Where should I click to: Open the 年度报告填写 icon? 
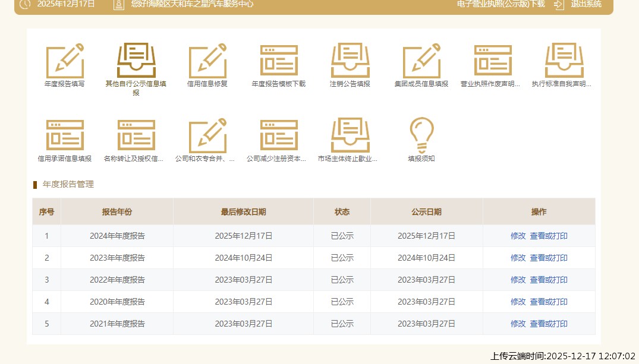tap(65, 61)
